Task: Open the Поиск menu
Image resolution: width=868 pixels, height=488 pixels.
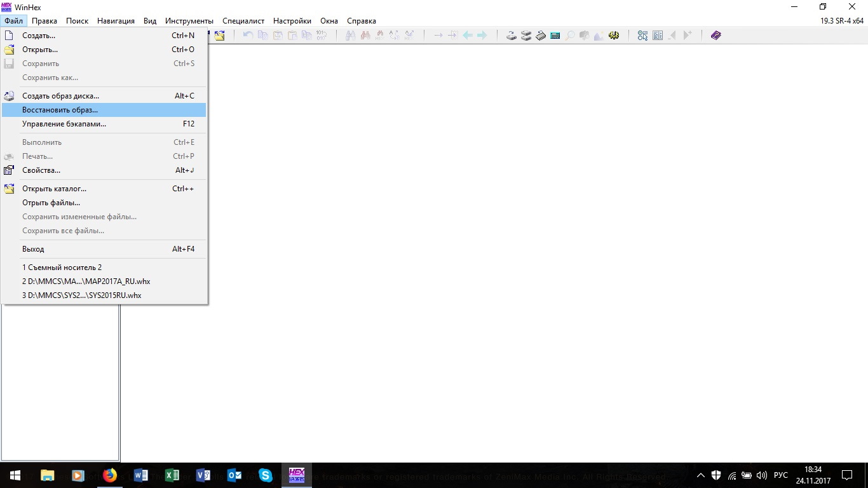Action: [77, 21]
